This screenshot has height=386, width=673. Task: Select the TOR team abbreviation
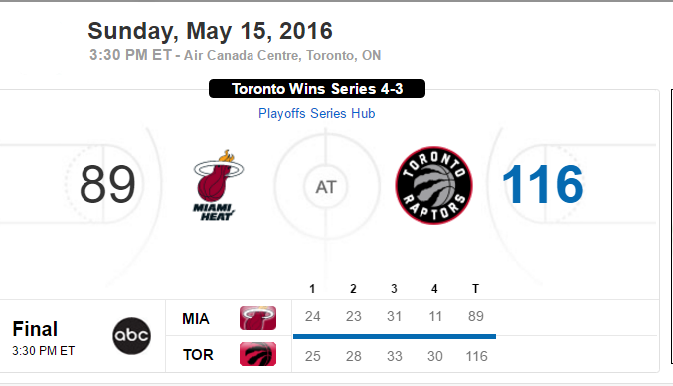pos(198,355)
